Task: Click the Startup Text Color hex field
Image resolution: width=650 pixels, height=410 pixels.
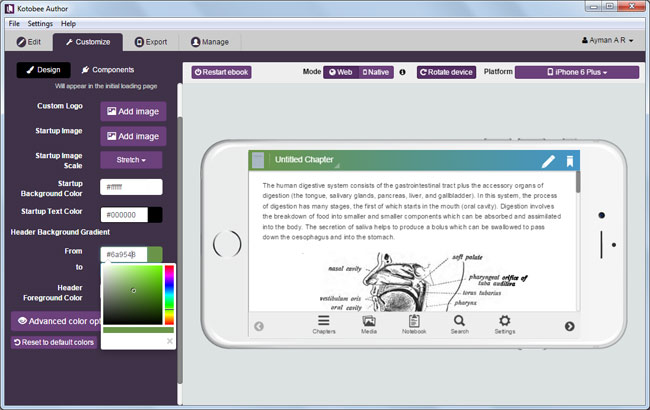Action: click(x=124, y=215)
